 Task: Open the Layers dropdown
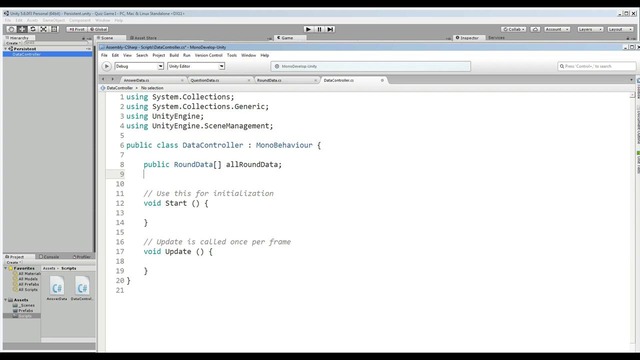pyautogui.click(x=590, y=29)
